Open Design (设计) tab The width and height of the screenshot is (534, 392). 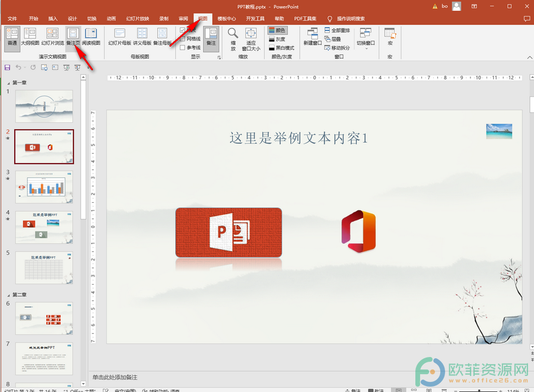[72, 19]
